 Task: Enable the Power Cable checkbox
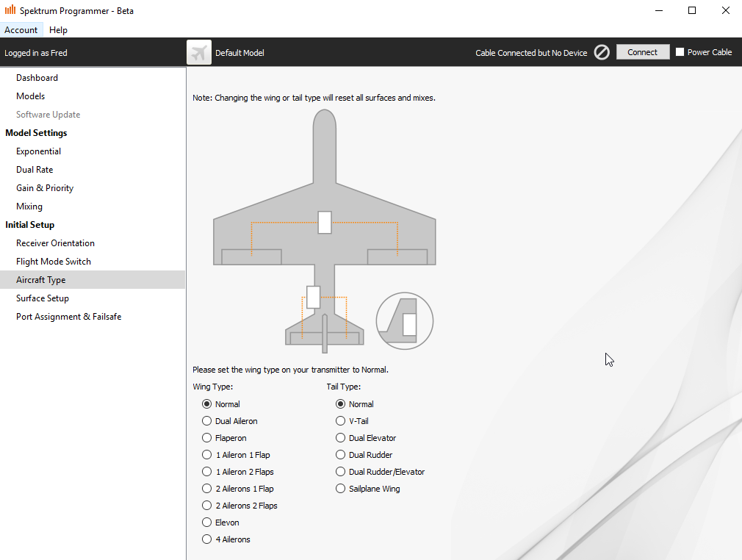point(680,52)
